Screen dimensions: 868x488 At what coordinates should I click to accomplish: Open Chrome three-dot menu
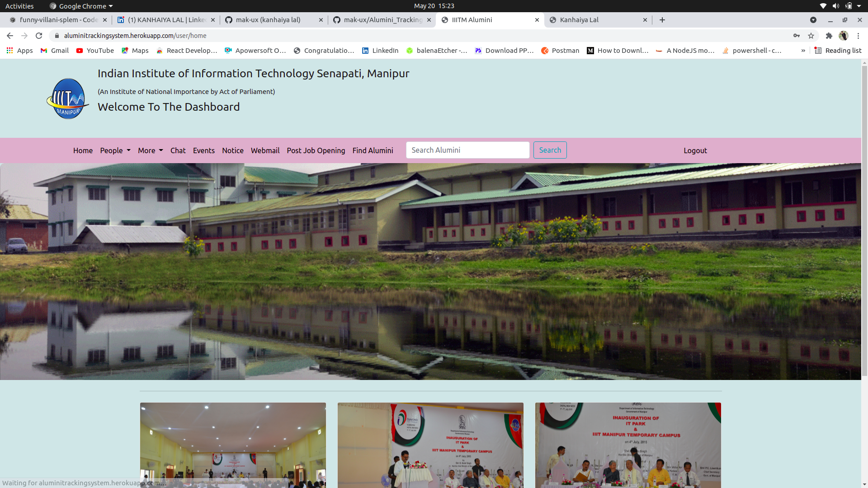858,36
